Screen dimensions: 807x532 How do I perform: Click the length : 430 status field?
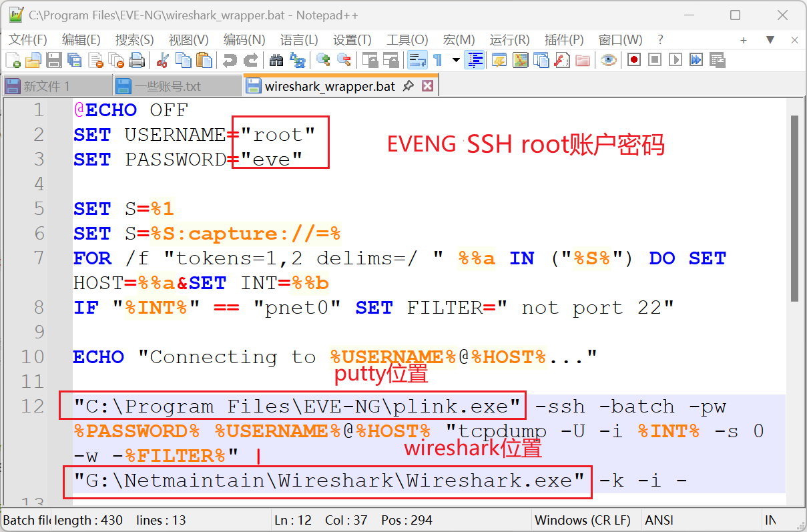pos(89,520)
